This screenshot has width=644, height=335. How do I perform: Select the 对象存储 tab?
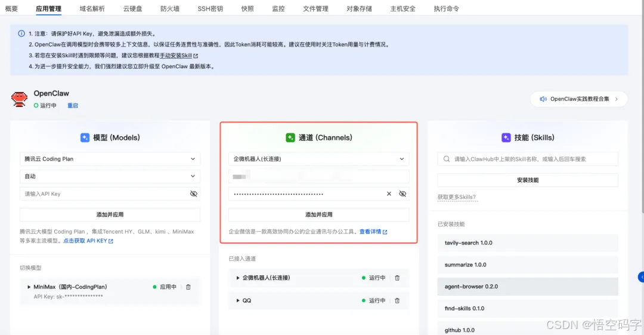click(359, 8)
